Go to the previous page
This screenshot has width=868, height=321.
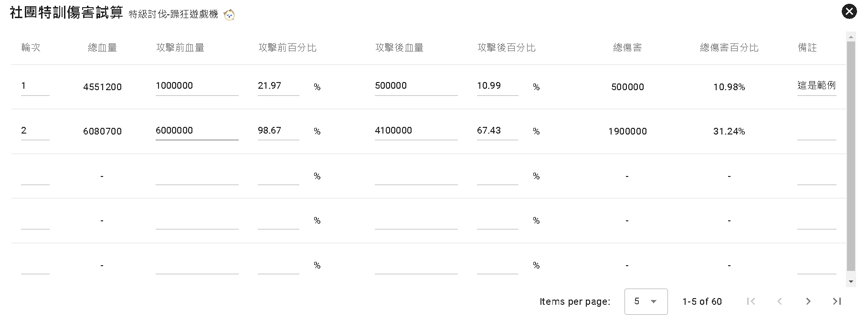pos(779,301)
